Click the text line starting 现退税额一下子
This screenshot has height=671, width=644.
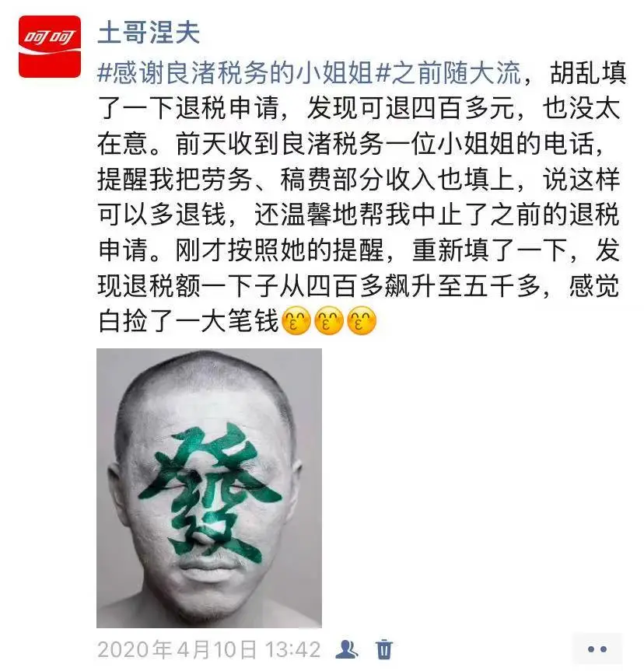tap(359, 285)
